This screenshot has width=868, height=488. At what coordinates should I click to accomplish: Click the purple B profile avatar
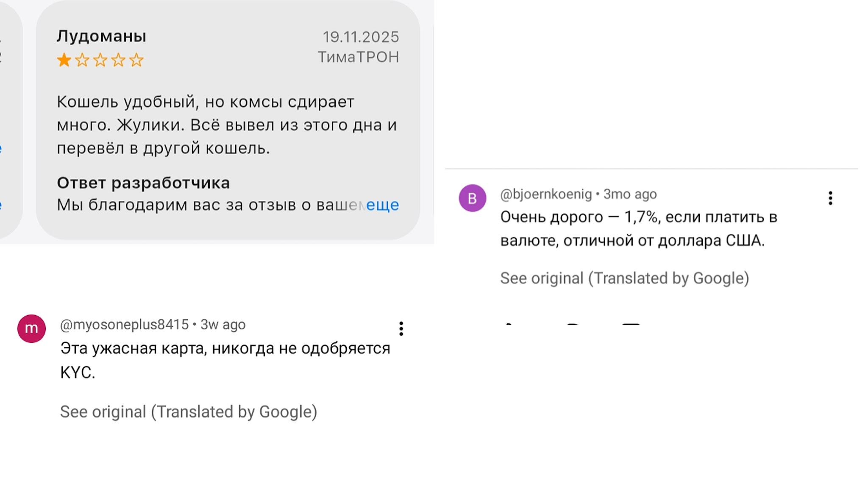pos(472,198)
